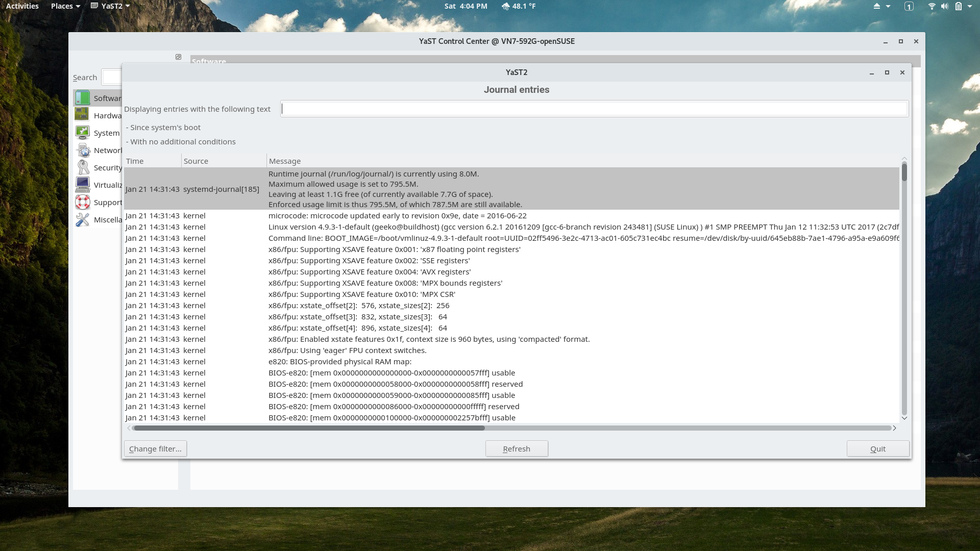Select 'MPX bounds registers' entry
980x551 pixels.
point(511,283)
